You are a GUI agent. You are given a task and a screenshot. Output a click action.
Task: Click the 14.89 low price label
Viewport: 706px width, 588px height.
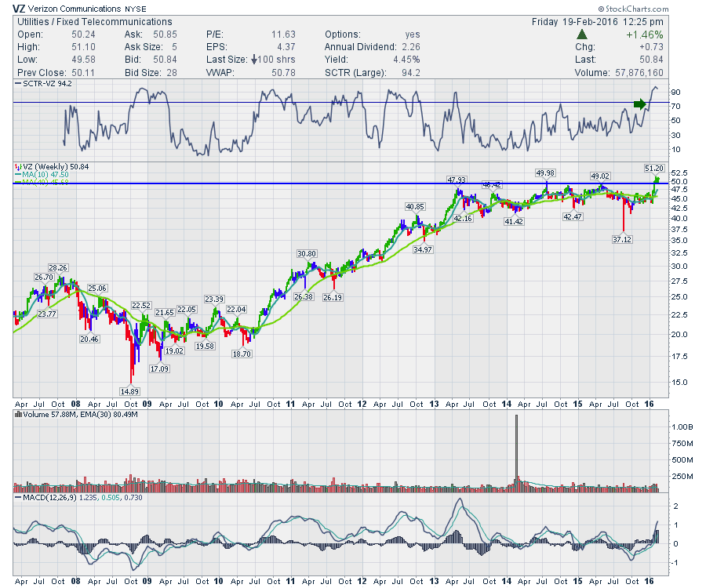(x=130, y=391)
